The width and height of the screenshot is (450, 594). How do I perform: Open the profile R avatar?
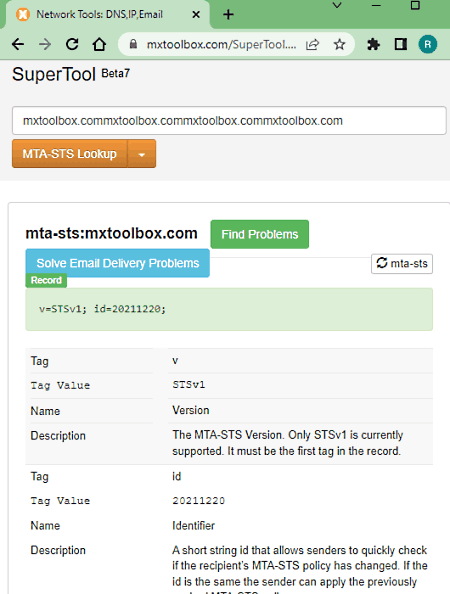[x=428, y=44]
